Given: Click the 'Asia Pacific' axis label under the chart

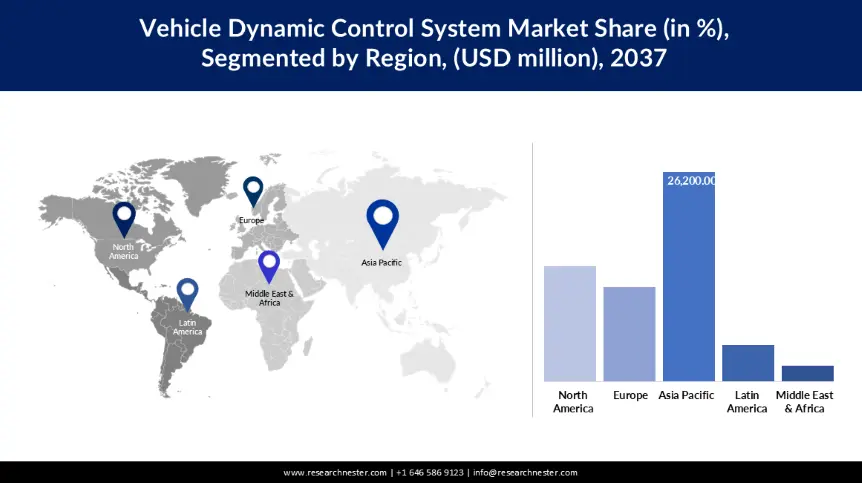Looking at the screenshot, I should [x=686, y=395].
